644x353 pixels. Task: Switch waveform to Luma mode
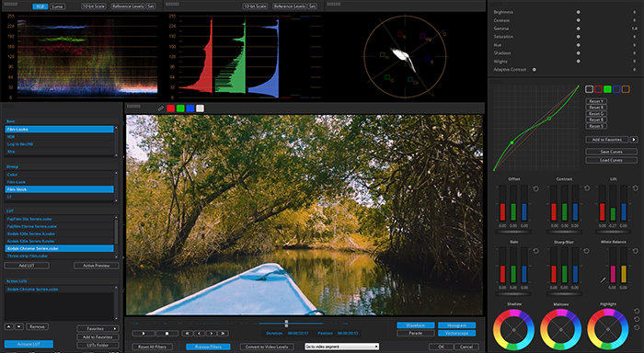pyautogui.click(x=57, y=6)
